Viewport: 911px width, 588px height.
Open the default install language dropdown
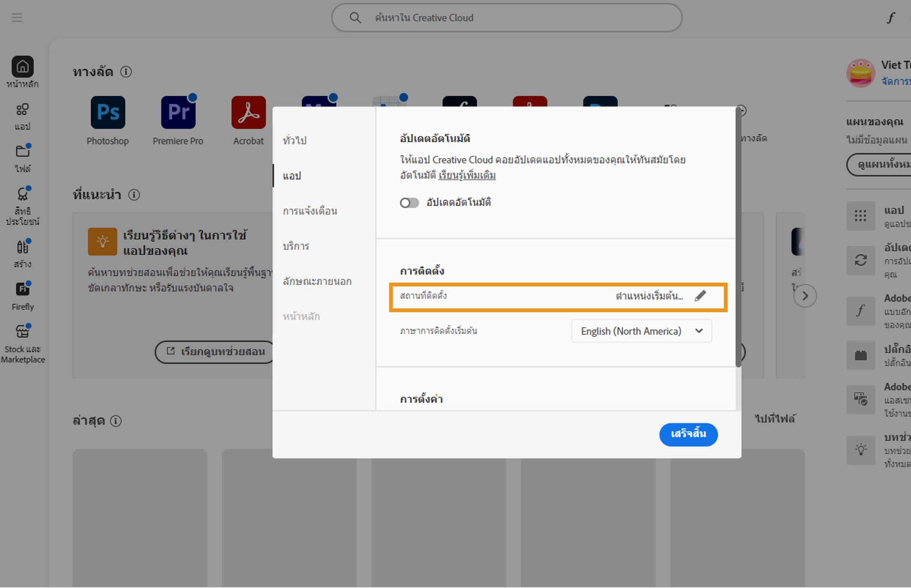700,331
